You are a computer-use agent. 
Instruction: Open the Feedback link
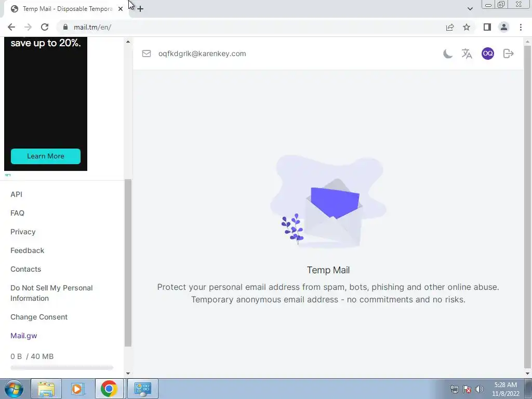[x=27, y=250]
